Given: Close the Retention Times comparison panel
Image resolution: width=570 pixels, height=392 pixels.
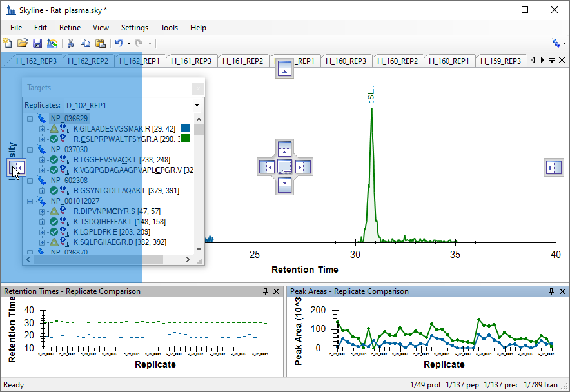Looking at the screenshot, I should pos(276,291).
